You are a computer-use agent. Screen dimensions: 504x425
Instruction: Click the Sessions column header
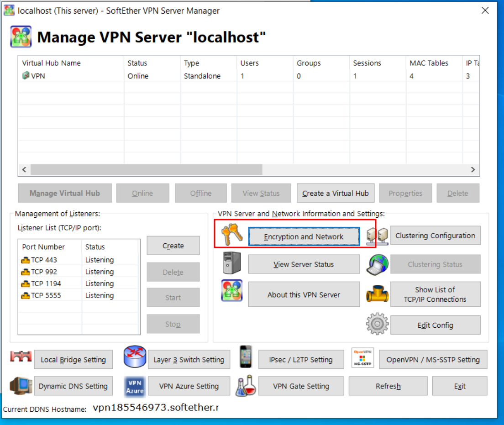click(x=367, y=63)
